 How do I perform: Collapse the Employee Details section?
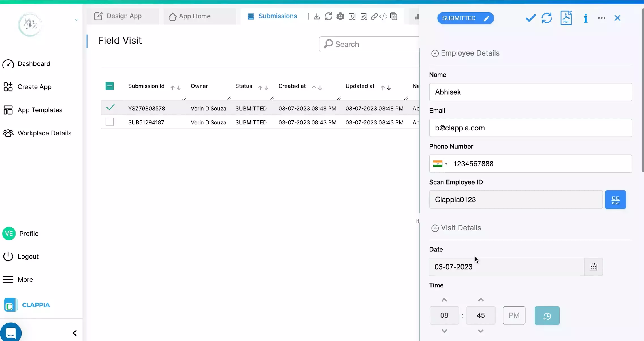(435, 53)
